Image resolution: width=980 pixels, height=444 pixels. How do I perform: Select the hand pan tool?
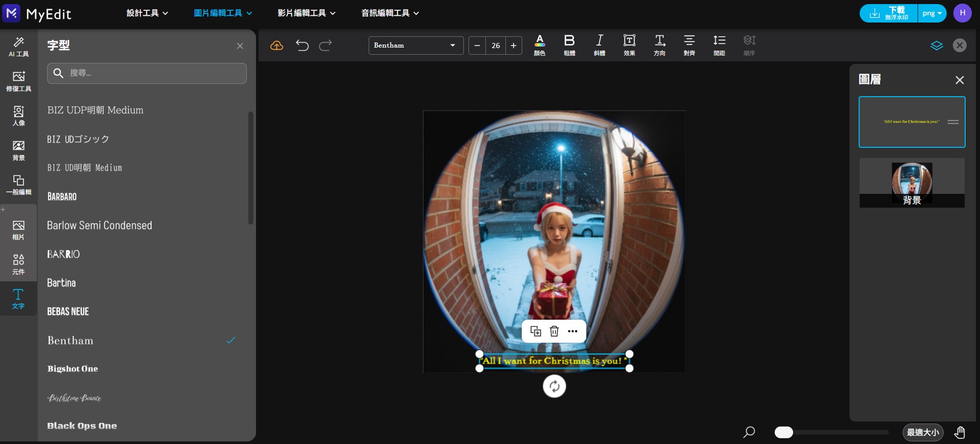[960, 432]
